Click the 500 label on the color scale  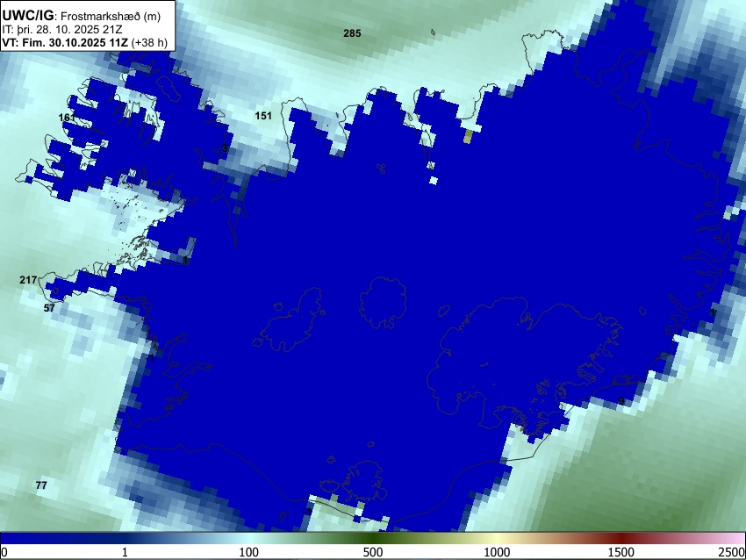click(x=373, y=552)
